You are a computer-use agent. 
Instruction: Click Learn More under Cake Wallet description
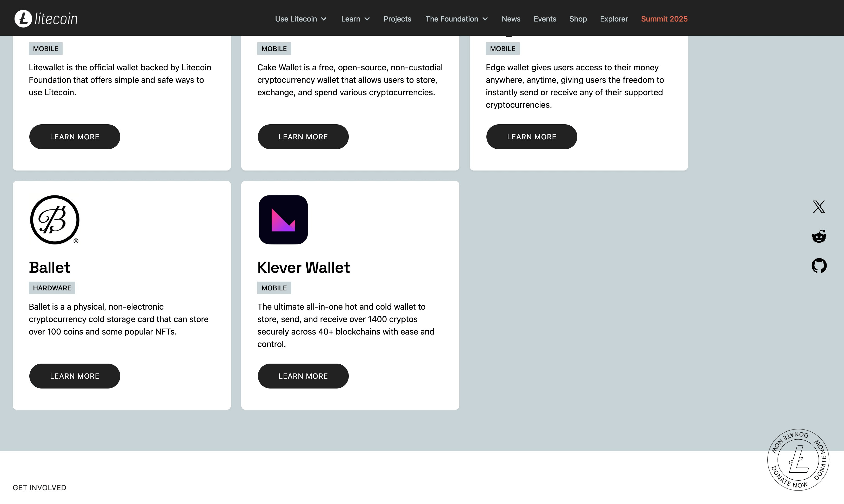coord(303,137)
